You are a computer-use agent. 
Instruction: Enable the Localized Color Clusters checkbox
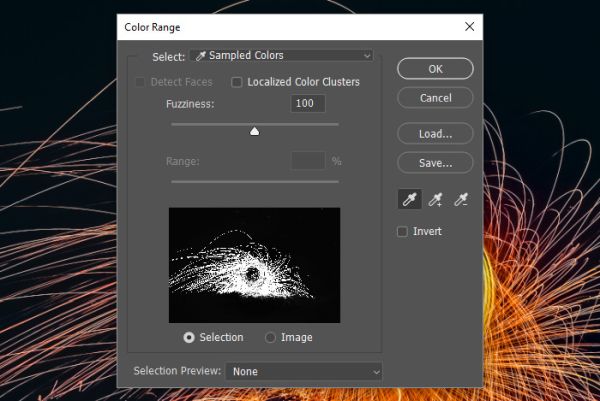coord(237,82)
